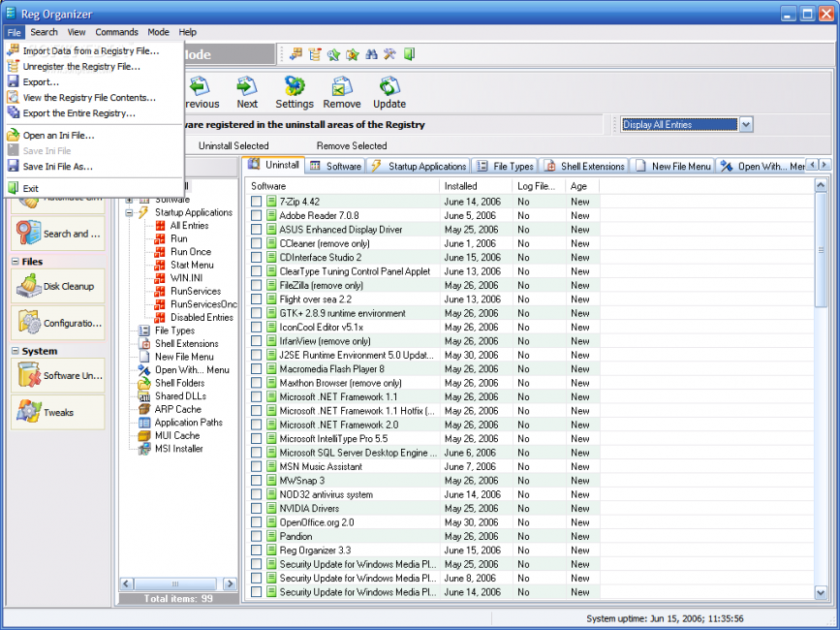Collapse the System sidebar group
Image resolution: width=840 pixels, height=630 pixels.
(x=16, y=351)
